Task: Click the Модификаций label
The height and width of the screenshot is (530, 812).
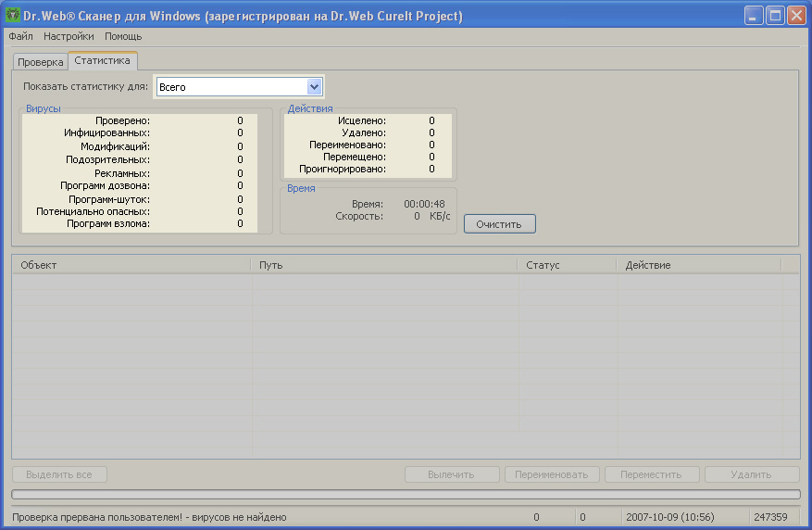Action: click(115, 146)
